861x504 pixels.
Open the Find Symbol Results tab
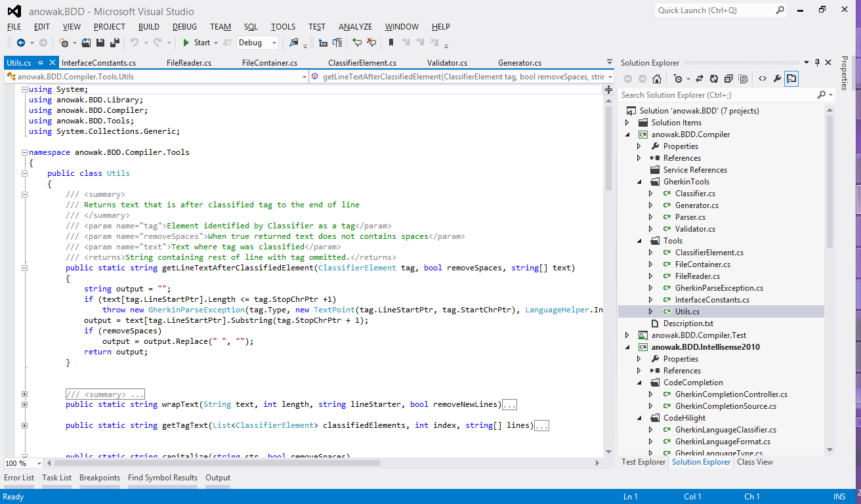tap(163, 478)
